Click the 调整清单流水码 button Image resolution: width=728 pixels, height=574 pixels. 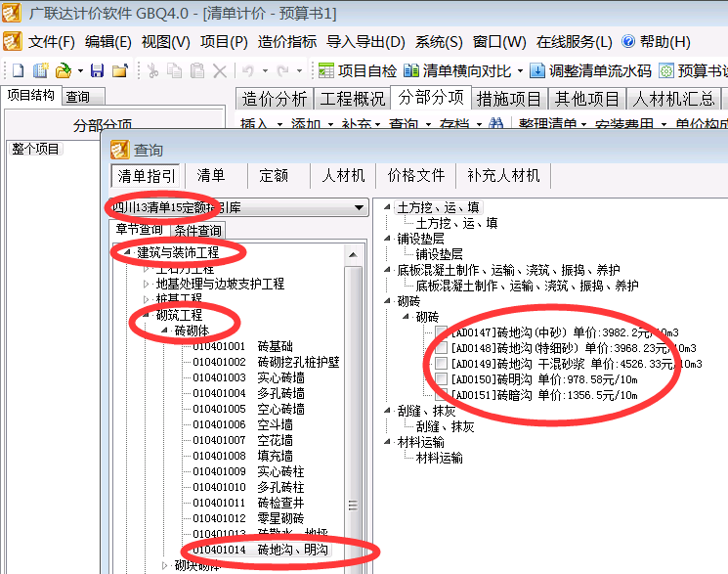click(590, 70)
